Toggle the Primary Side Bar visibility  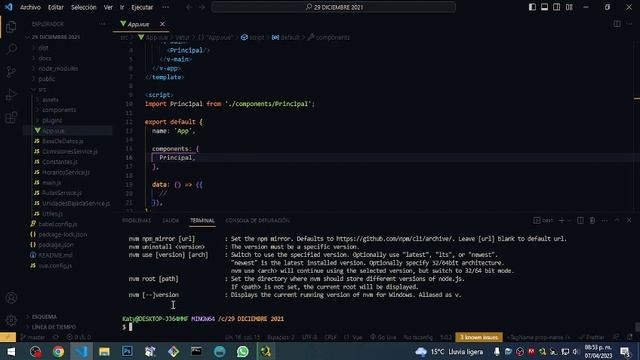(x=532, y=7)
